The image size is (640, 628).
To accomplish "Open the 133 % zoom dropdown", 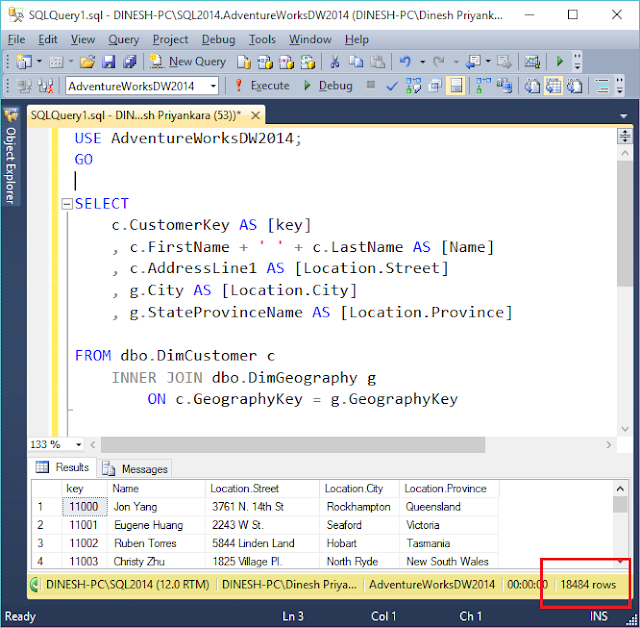I will point(78,444).
